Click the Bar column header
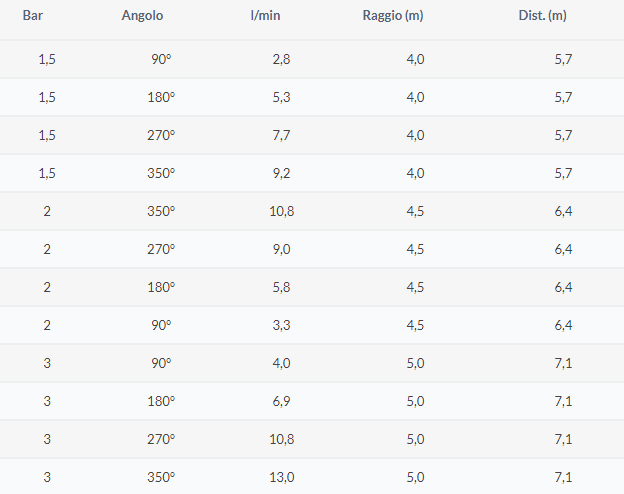This screenshot has height=494, width=624. point(33,16)
